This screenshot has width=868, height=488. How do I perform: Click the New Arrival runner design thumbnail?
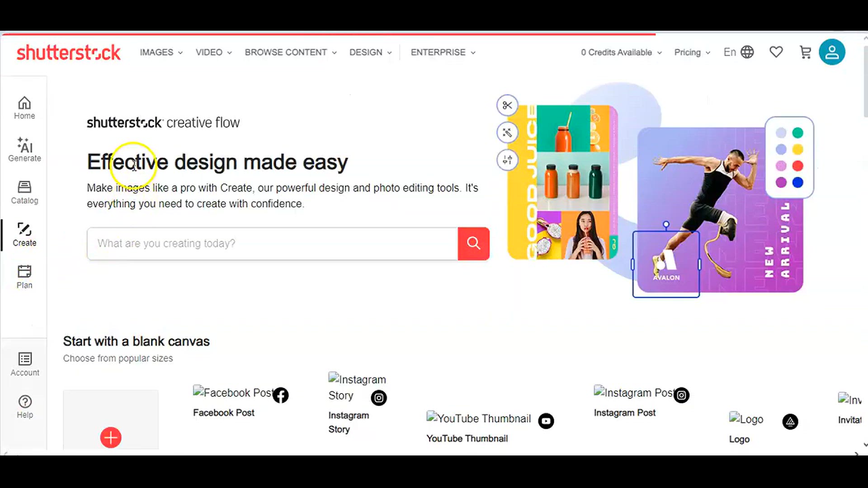pos(720,210)
